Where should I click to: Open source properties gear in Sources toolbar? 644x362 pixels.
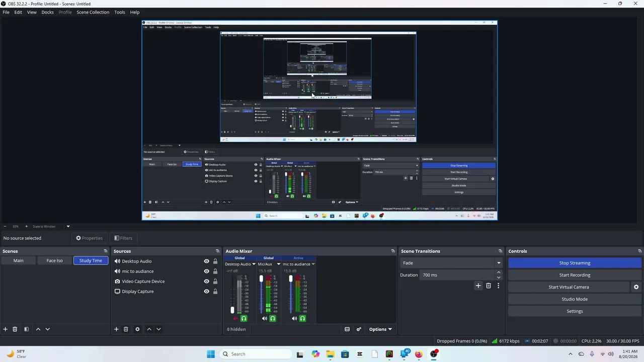click(137, 329)
